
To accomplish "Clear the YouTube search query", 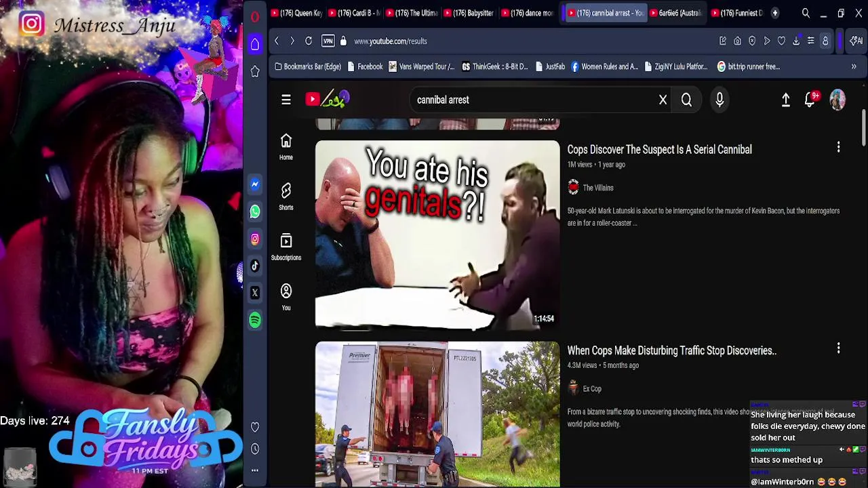I will pos(663,100).
